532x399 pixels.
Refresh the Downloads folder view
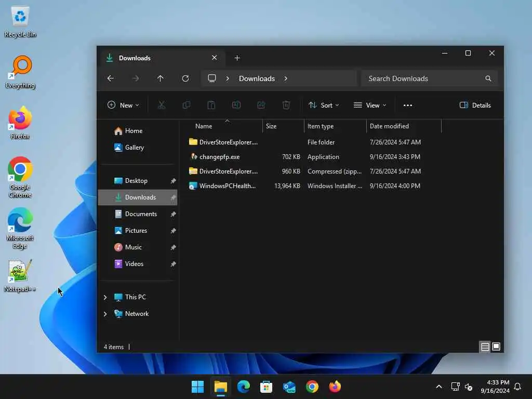(x=185, y=78)
